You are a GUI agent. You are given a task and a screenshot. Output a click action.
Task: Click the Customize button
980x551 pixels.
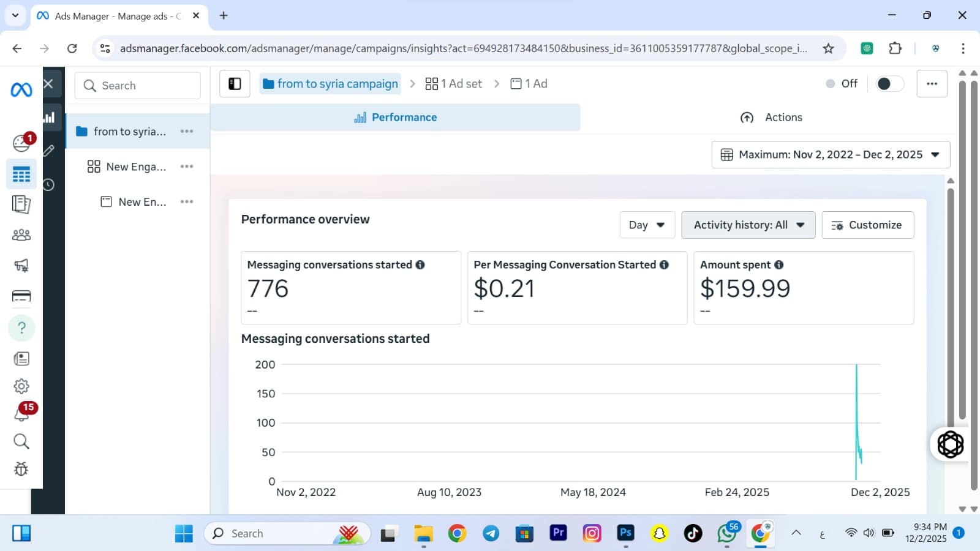pos(867,225)
